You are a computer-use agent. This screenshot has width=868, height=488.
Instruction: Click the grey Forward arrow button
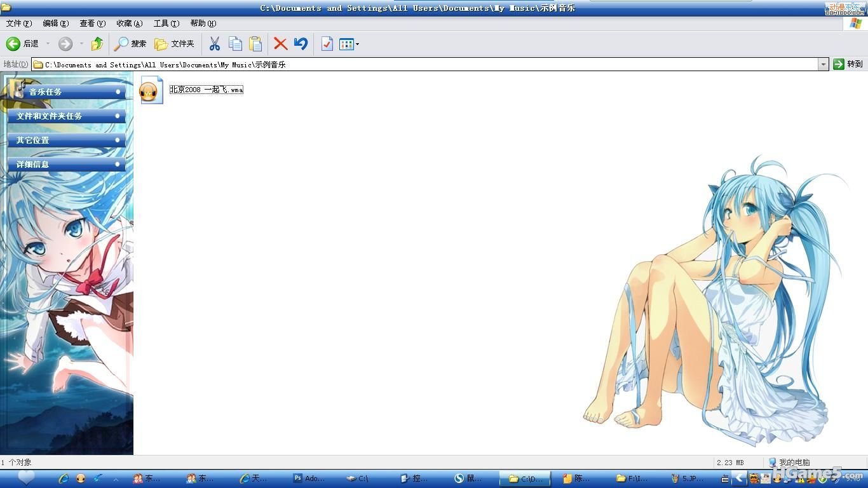coord(65,44)
